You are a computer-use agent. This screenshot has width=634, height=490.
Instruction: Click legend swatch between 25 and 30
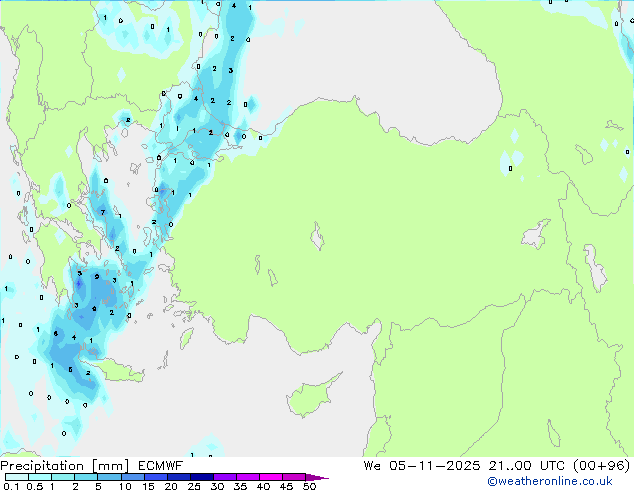point(202,477)
